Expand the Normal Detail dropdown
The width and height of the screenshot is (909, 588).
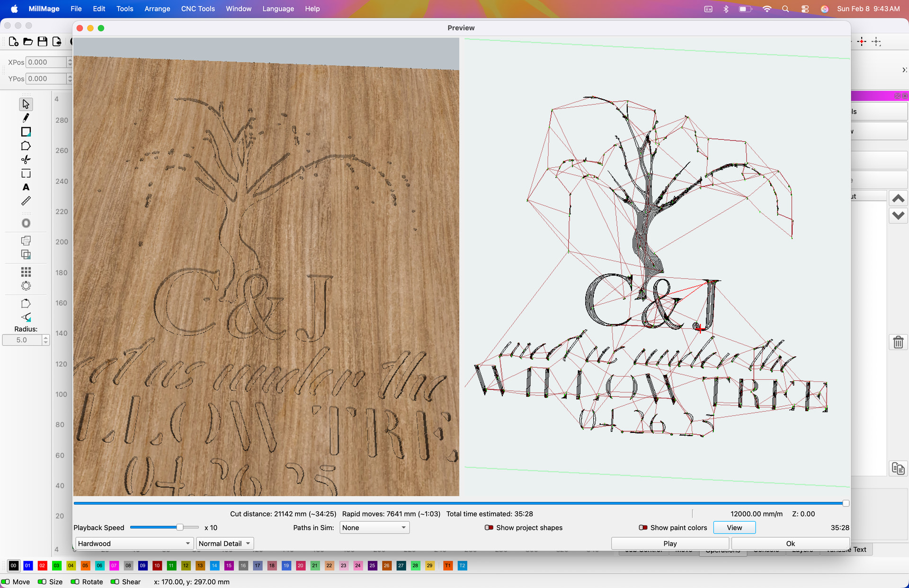click(x=225, y=544)
